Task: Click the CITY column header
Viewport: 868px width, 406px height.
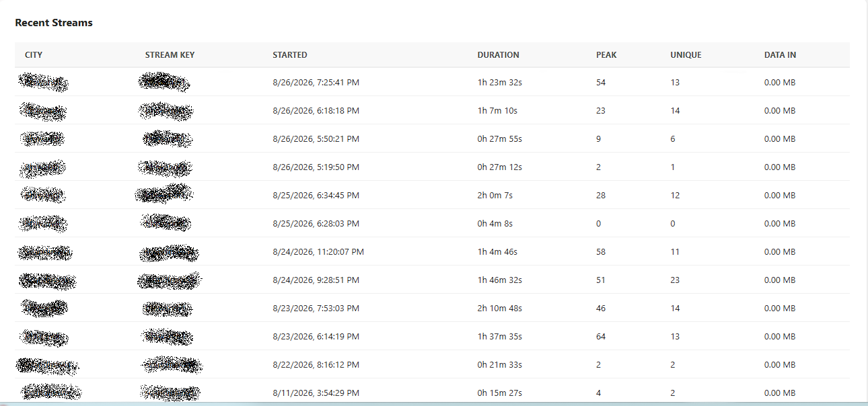Action: pyautogui.click(x=34, y=55)
